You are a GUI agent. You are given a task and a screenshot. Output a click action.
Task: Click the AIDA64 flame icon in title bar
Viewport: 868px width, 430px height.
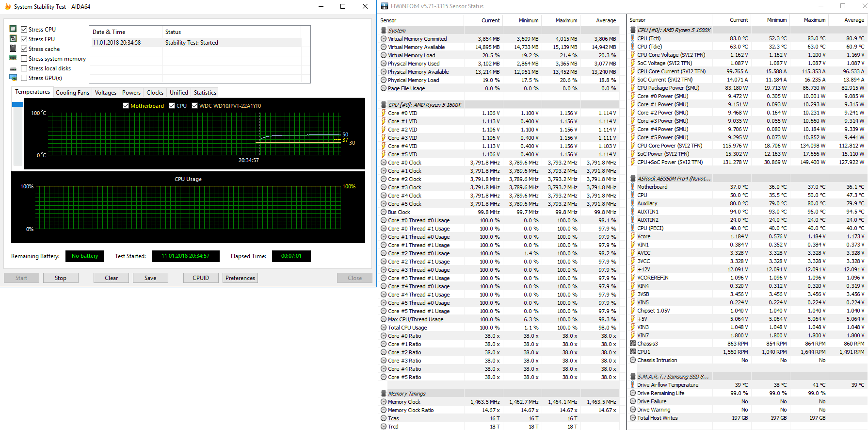click(7, 7)
